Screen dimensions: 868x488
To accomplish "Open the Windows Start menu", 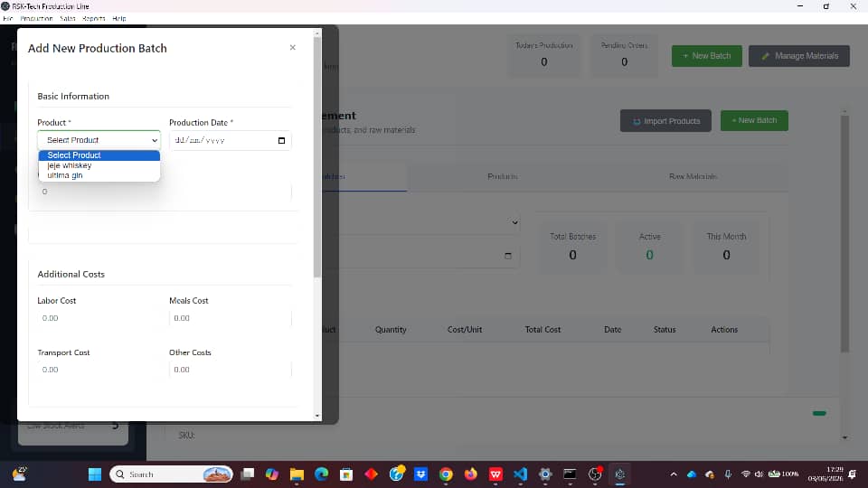I will [x=95, y=474].
